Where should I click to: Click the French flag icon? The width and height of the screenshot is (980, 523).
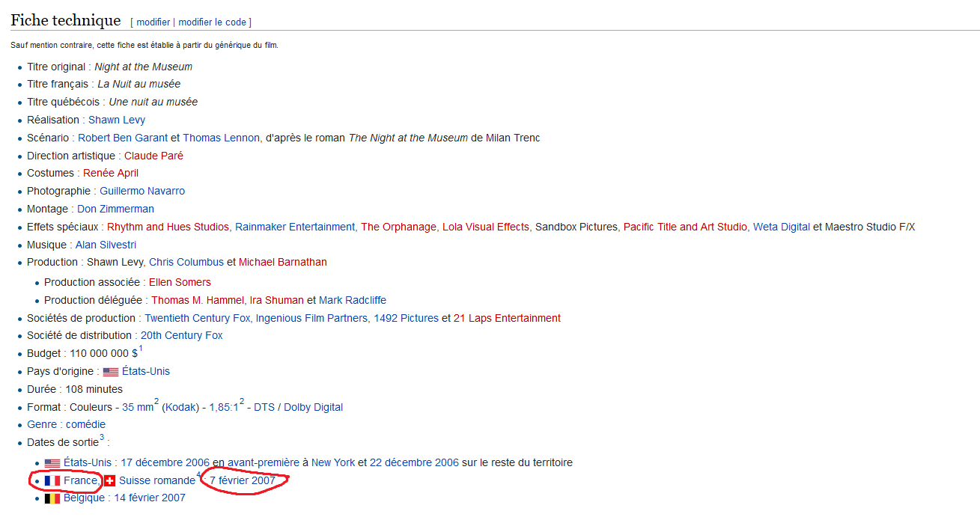52,480
